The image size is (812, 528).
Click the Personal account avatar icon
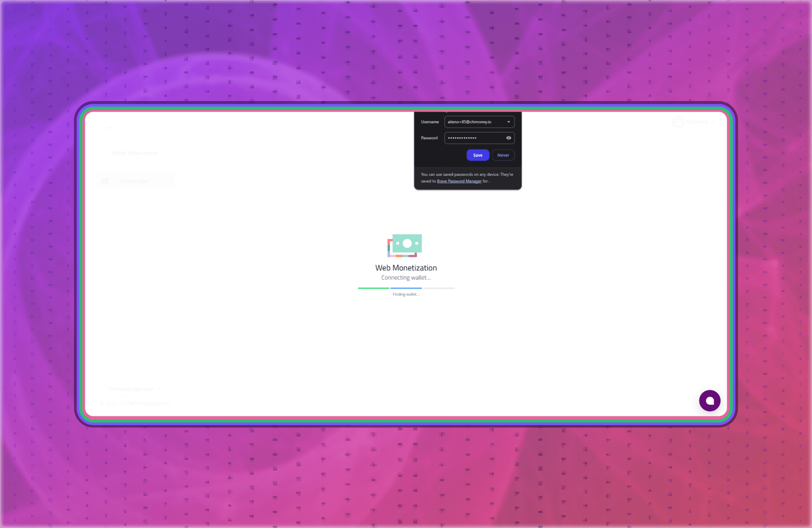tap(678, 122)
